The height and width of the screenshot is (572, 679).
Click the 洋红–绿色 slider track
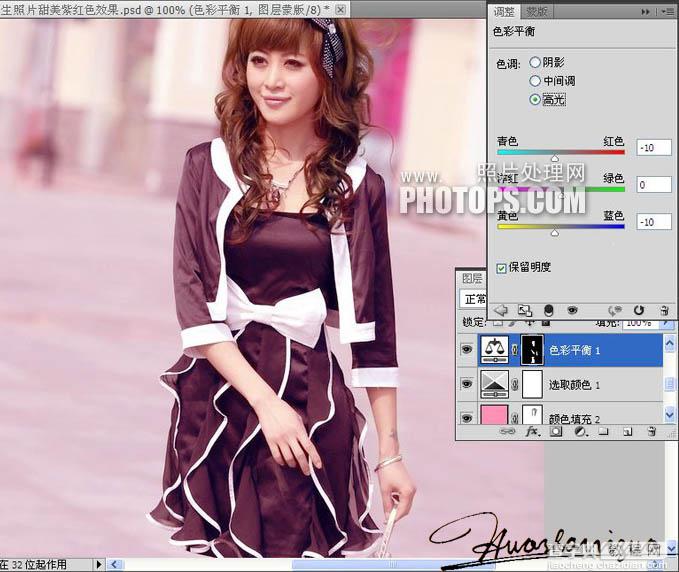(561, 189)
